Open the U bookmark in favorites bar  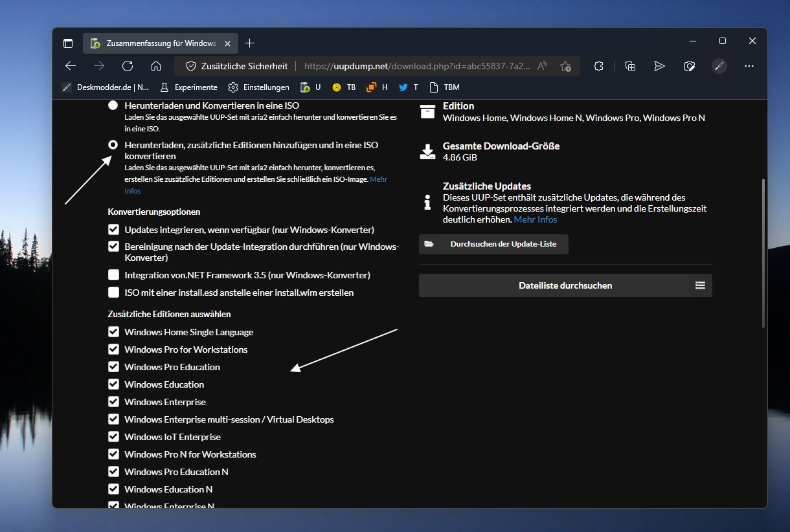click(x=311, y=87)
